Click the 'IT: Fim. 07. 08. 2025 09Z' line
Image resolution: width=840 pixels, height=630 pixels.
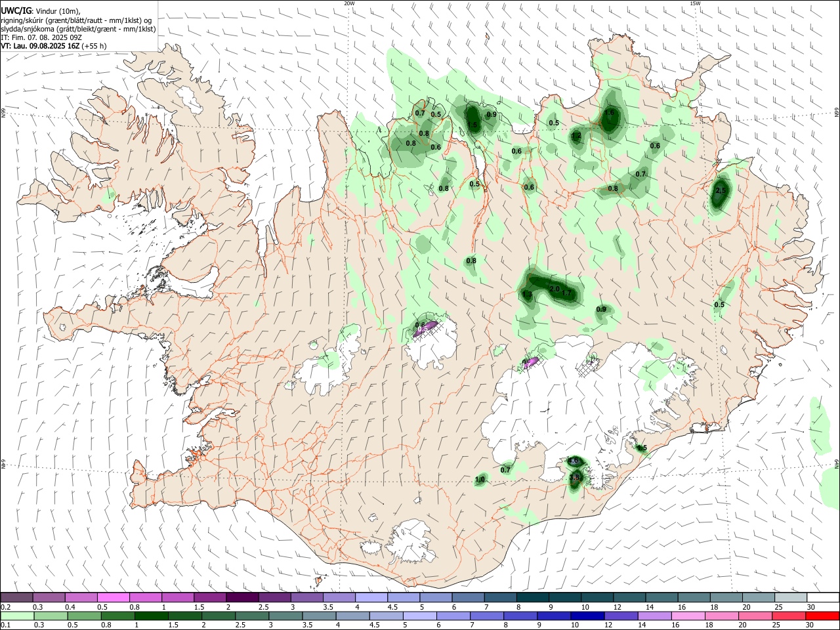tap(41, 38)
